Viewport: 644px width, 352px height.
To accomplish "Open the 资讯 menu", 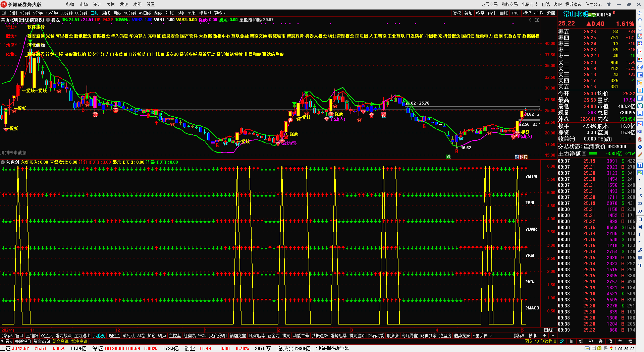I will (97, 4).
